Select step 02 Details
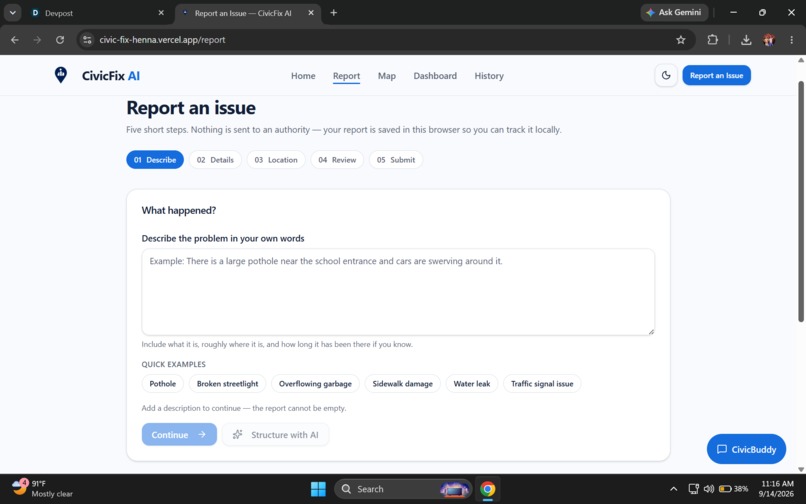This screenshot has width=806, height=504. [215, 160]
